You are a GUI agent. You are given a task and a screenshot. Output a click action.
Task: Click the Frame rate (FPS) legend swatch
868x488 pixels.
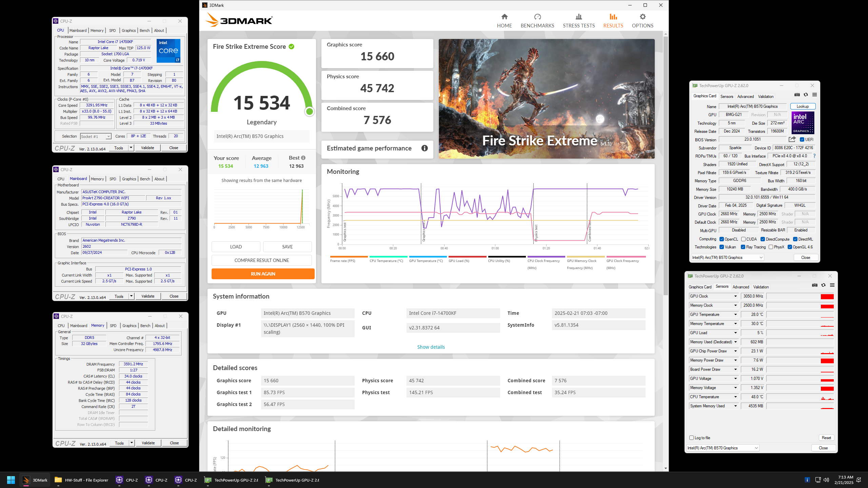[349, 257]
